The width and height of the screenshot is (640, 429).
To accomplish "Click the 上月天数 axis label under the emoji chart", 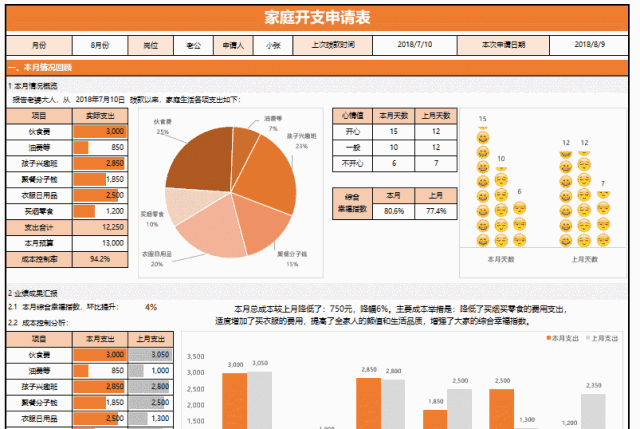I will (x=584, y=259).
